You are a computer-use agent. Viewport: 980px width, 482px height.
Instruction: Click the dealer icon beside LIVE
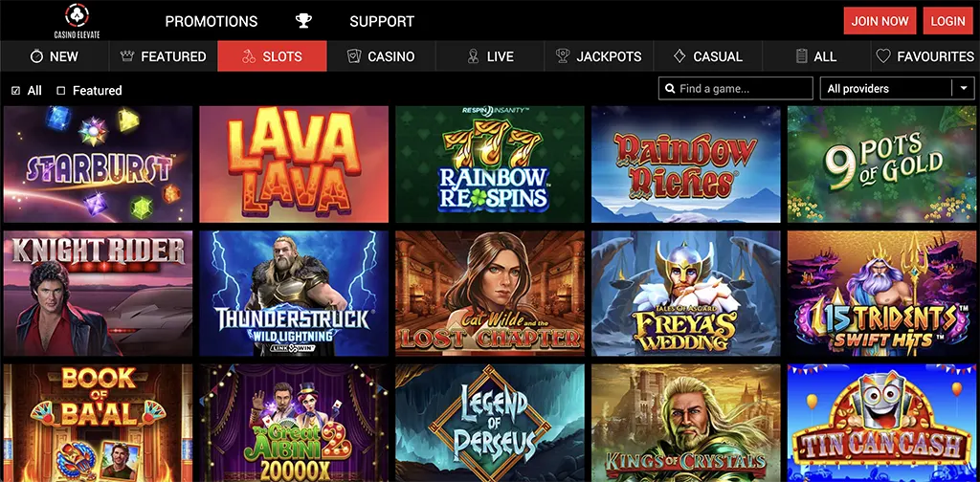click(x=473, y=56)
